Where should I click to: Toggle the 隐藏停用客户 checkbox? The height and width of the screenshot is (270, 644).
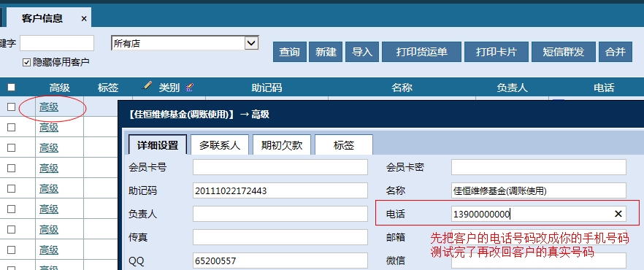click(27, 62)
